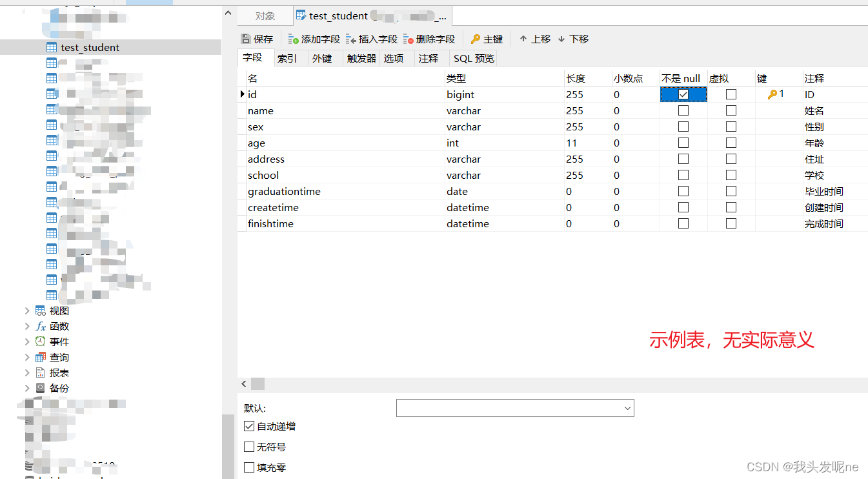
Task: Click the Queries (查询) node icon
Action: pos(41,357)
